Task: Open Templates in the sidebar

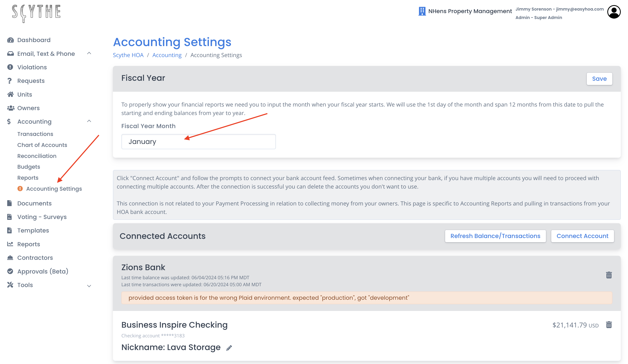Action: 33,230
